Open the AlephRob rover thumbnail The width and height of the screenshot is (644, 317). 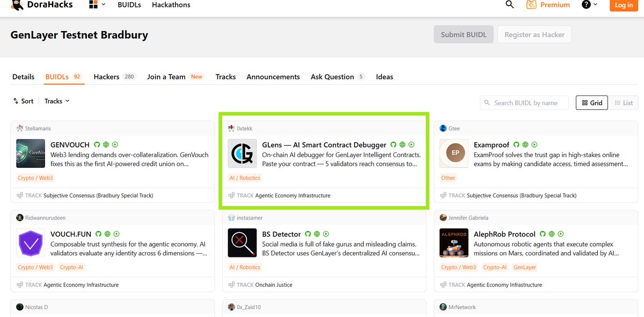tap(454, 243)
